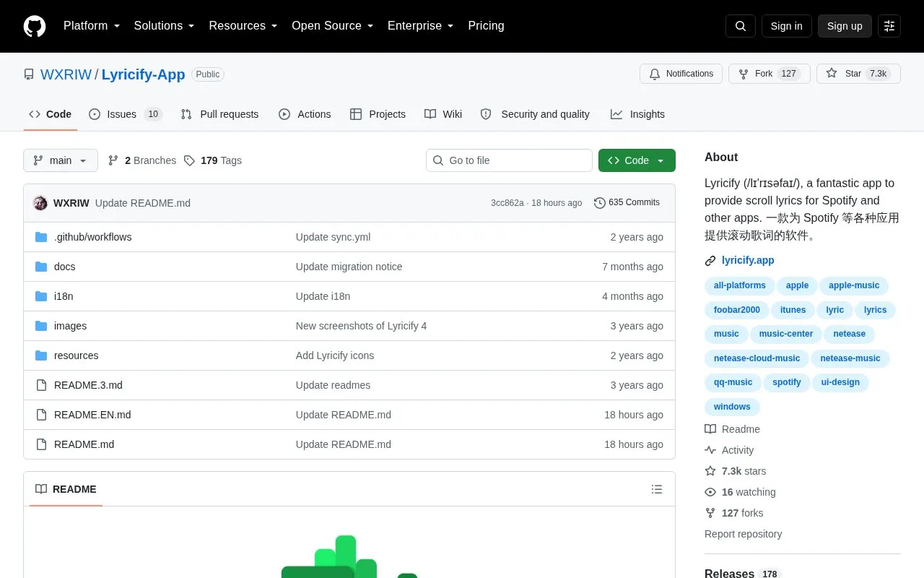924x578 pixels.
Task: Switch to the Actions tab
Action: click(305, 114)
